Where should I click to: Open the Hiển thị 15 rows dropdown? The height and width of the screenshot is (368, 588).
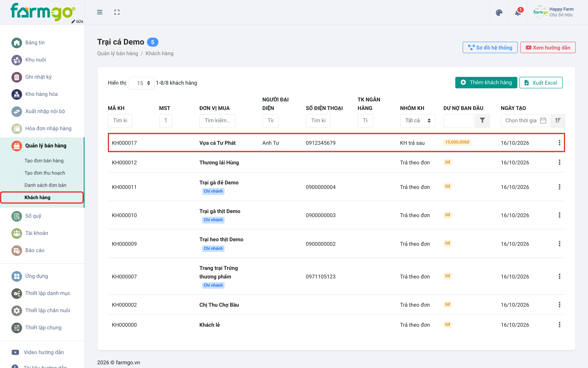click(142, 83)
